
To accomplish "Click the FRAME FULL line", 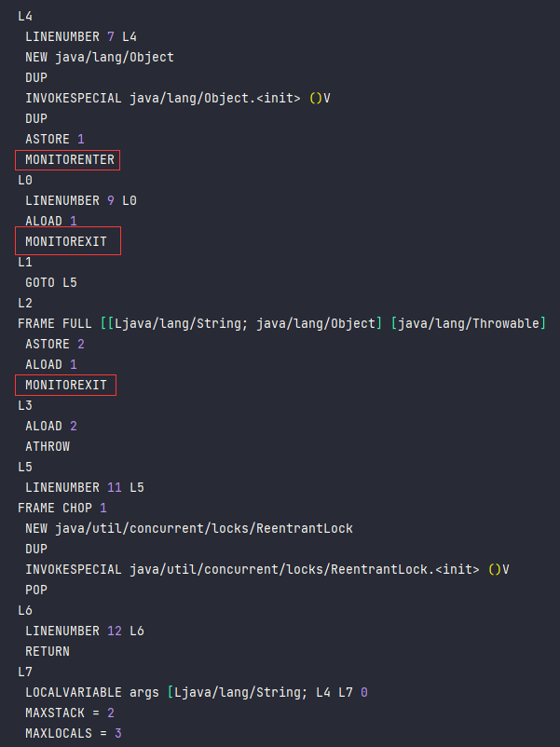I will (281, 323).
